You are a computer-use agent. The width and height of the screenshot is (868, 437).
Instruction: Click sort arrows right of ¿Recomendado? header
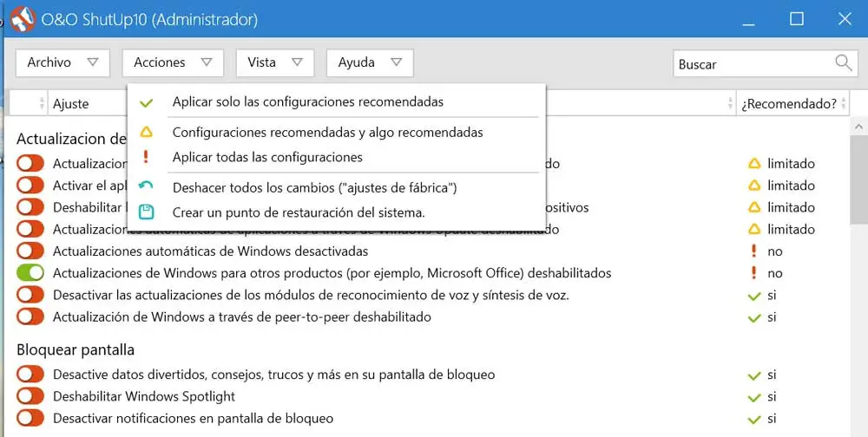point(843,103)
